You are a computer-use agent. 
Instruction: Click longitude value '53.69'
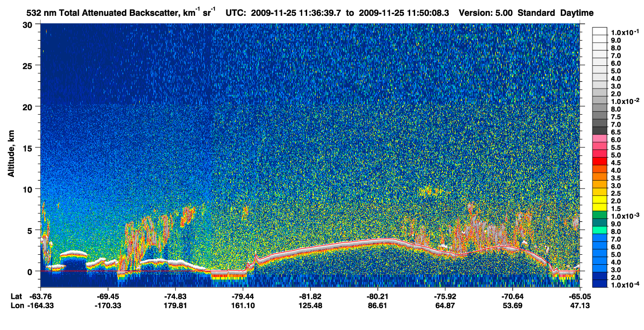(x=512, y=305)
